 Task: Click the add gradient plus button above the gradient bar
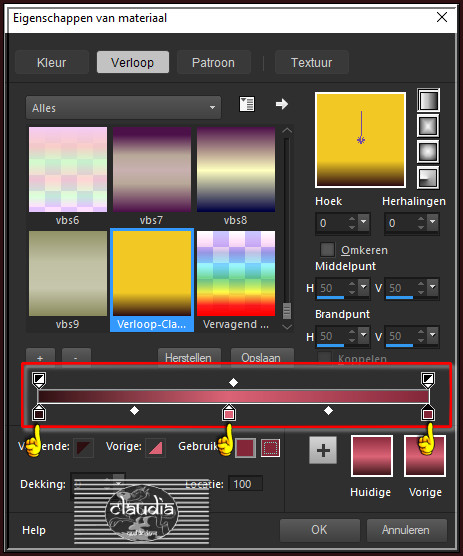pos(40,356)
